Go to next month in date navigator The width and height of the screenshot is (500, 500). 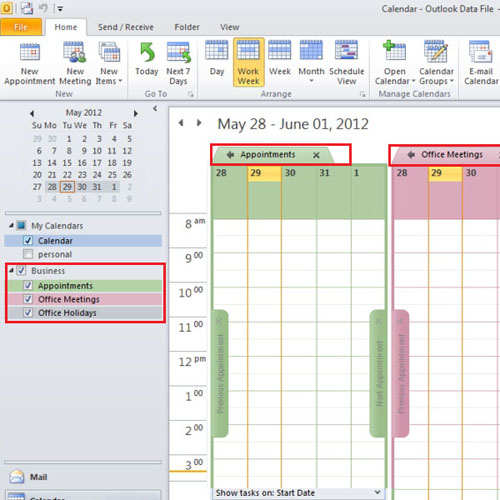(x=136, y=113)
